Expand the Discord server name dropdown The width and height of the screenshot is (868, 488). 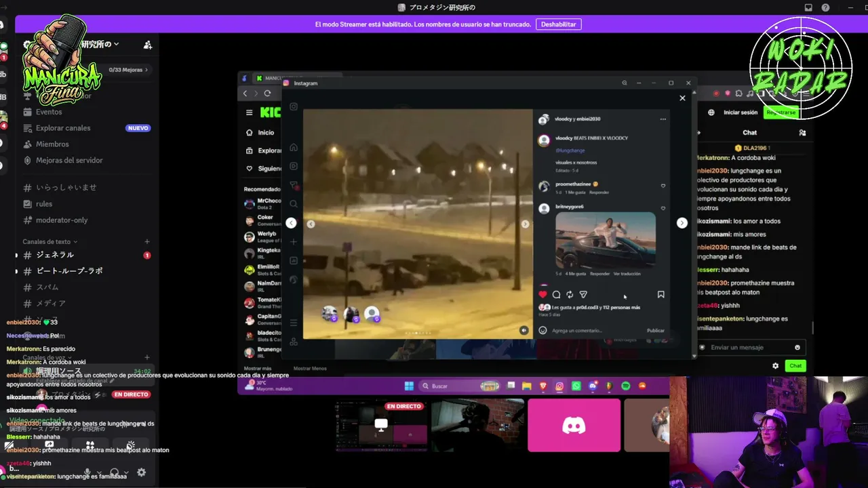[116, 44]
